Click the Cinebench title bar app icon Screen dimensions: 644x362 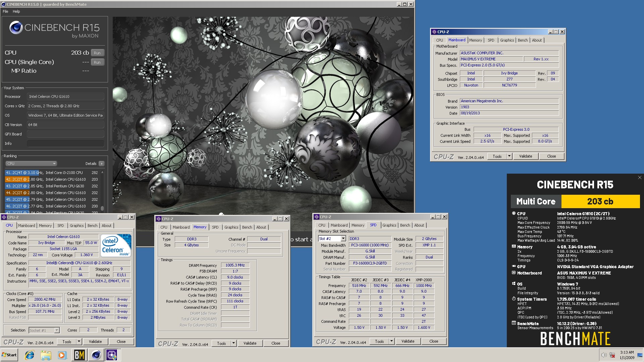[x=4, y=4]
